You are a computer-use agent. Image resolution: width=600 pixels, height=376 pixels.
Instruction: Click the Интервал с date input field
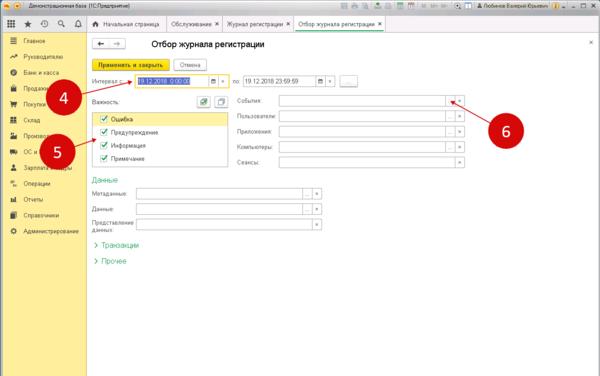172,81
